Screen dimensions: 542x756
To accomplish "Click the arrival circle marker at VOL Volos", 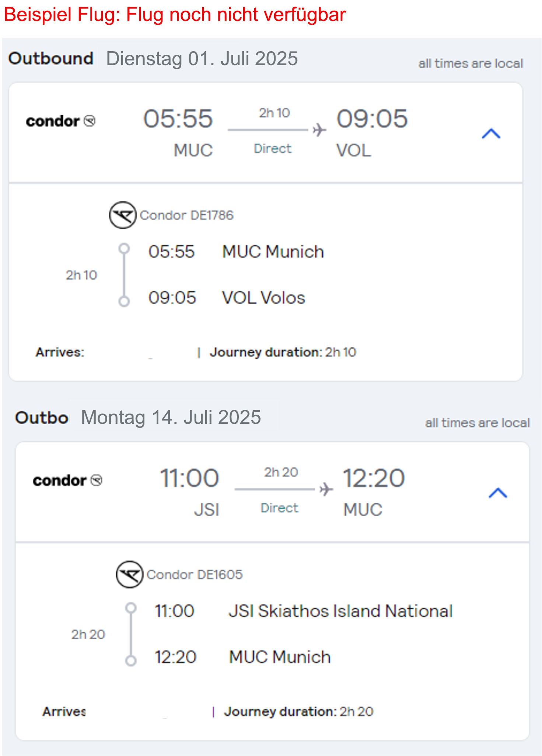I will pyautogui.click(x=124, y=301).
